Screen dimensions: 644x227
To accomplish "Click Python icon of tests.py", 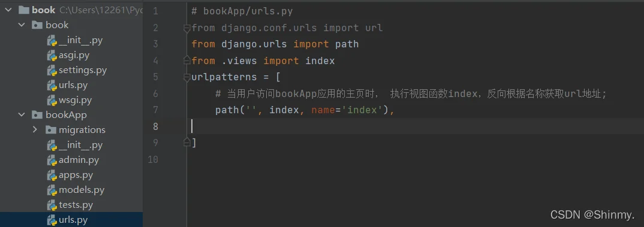I will click(52, 205).
